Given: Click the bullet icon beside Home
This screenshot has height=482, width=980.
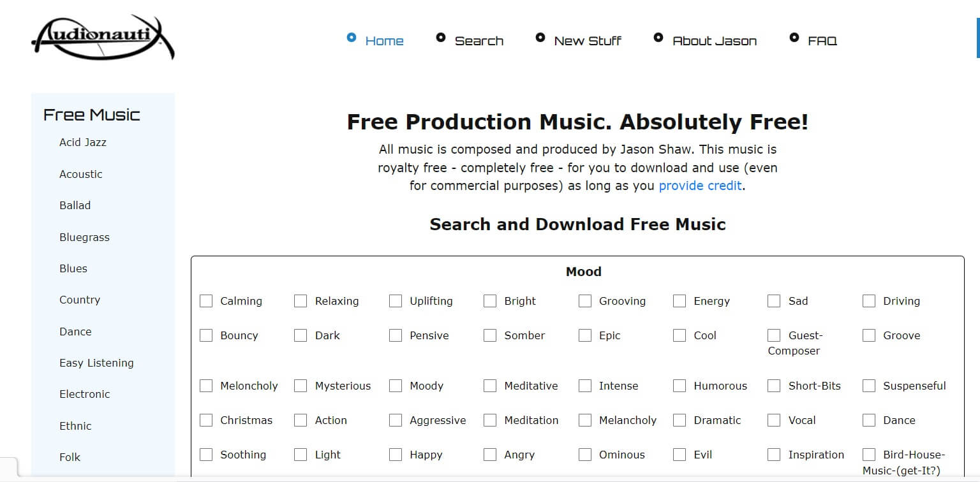Looking at the screenshot, I should (352, 38).
